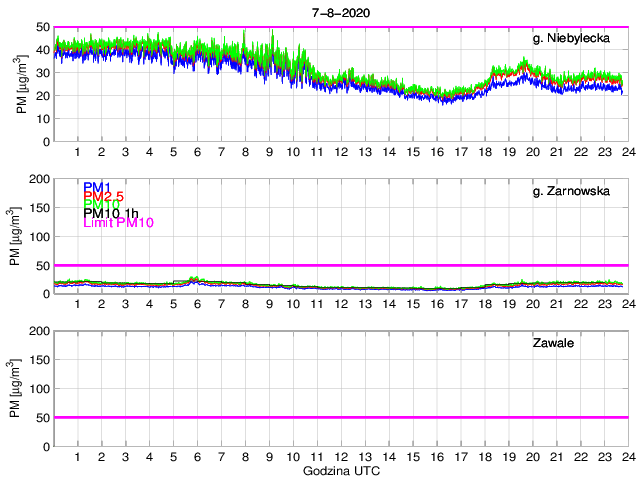Click the blue "PM1" legend entry
640x480 pixels.
pyautogui.click(x=97, y=187)
